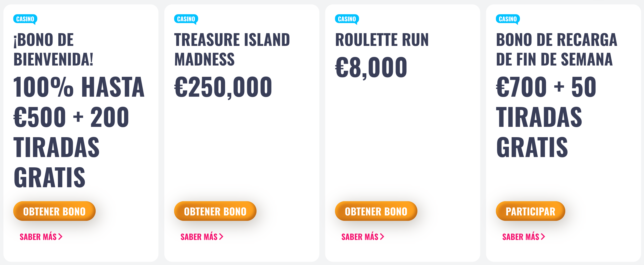Open Saber Más under Treasure Island Madness
Viewport: 644px width, 265px height.
tap(202, 237)
